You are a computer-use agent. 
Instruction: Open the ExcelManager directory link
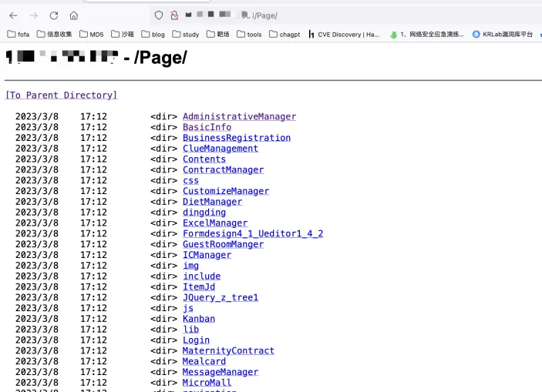pyautogui.click(x=215, y=223)
